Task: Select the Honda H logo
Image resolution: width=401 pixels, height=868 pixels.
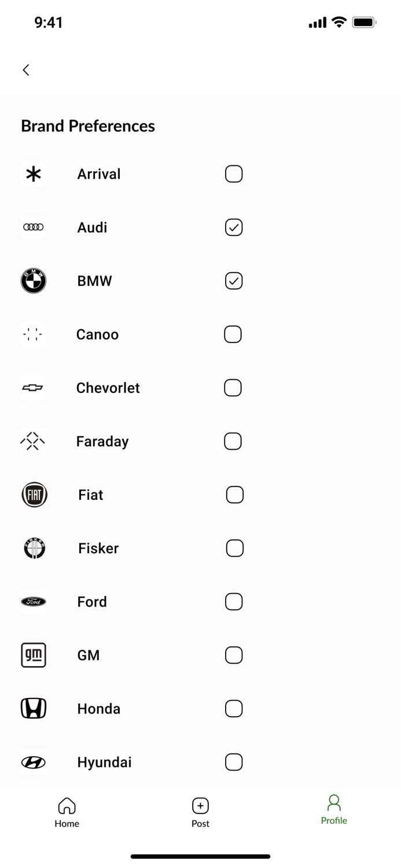Action: pyautogui.click(x=33, y=708)
